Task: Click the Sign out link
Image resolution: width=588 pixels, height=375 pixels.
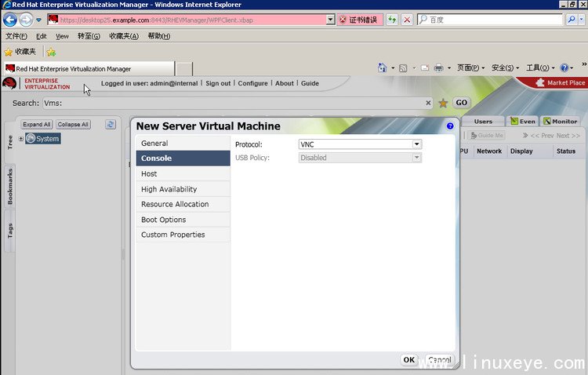Action: pos(218,83)
